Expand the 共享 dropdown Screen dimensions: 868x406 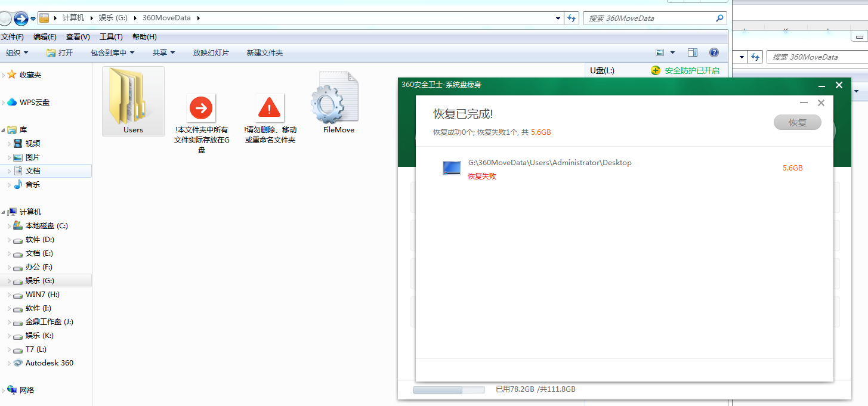tap(163, 53)
